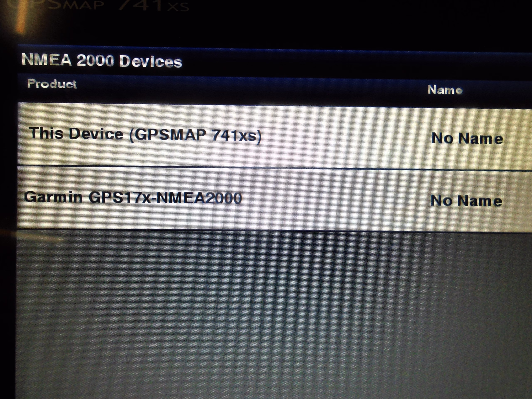The height and width of the screenshot is (399, 532).
Task: Click the divider between the two device rows
Action: click(274, 168)
